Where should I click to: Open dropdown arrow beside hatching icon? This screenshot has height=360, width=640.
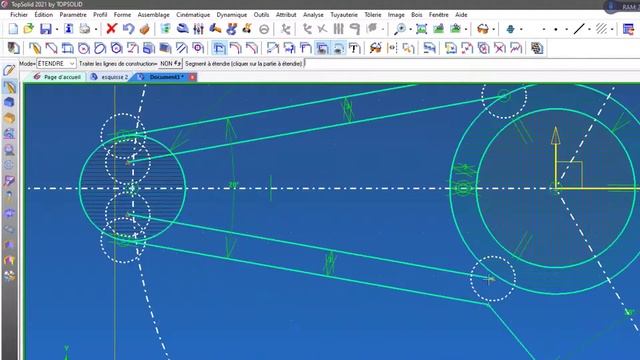(612, 29)
